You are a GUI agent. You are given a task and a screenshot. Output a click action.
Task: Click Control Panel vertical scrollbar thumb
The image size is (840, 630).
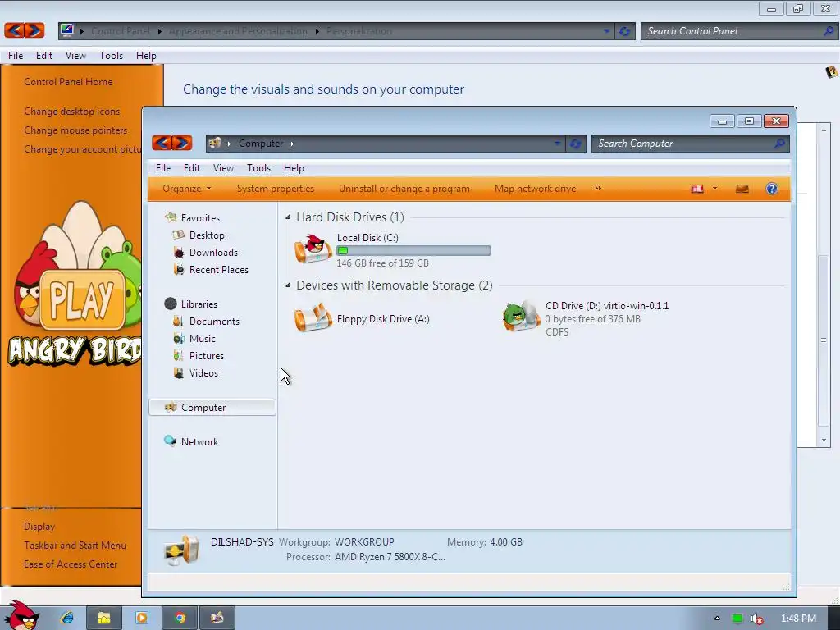[824, 340]
